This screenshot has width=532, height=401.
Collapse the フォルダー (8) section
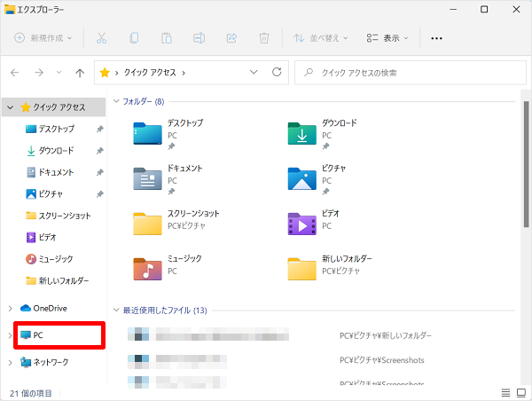click(115, 102)
